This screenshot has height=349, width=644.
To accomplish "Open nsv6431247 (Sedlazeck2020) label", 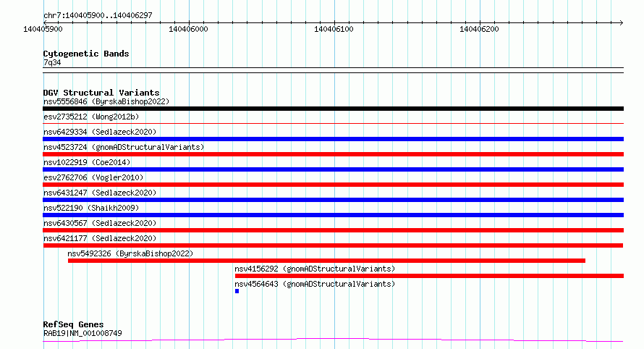I will pos(100,193).
